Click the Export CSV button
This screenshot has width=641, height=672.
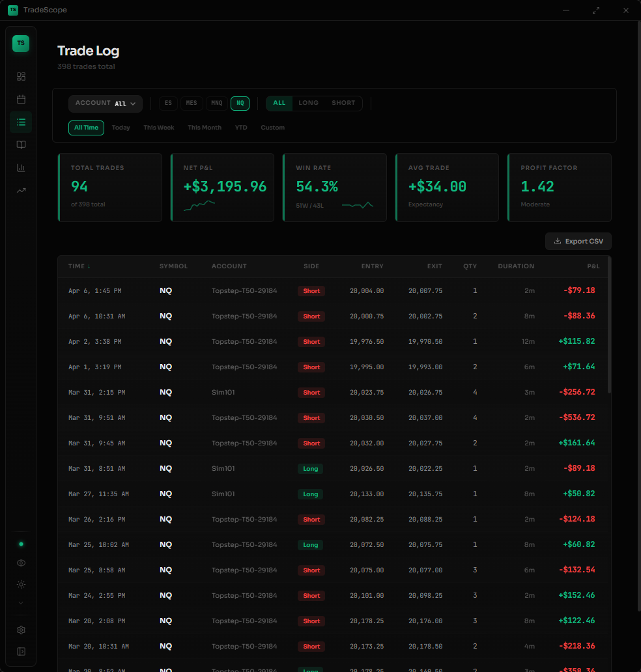click(578, 241)
